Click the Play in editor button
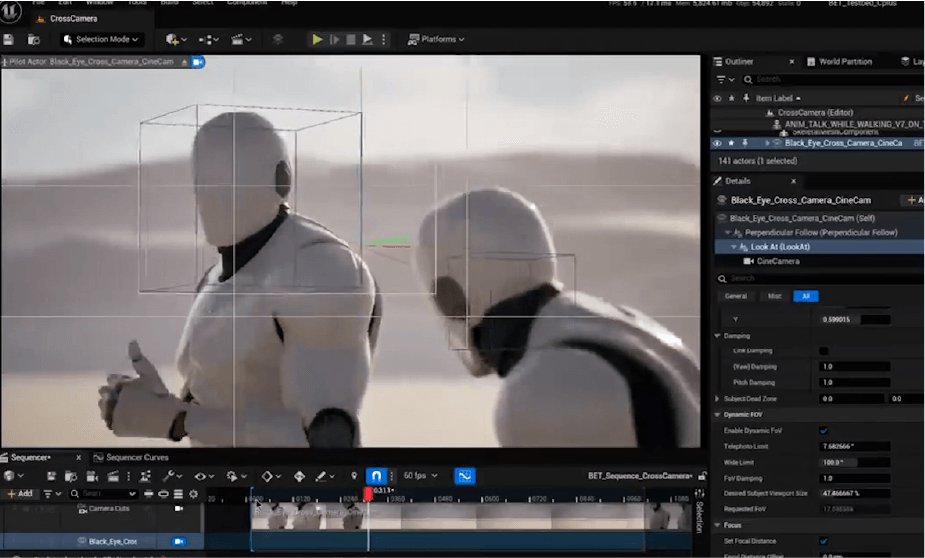 [x=317, y=39]
